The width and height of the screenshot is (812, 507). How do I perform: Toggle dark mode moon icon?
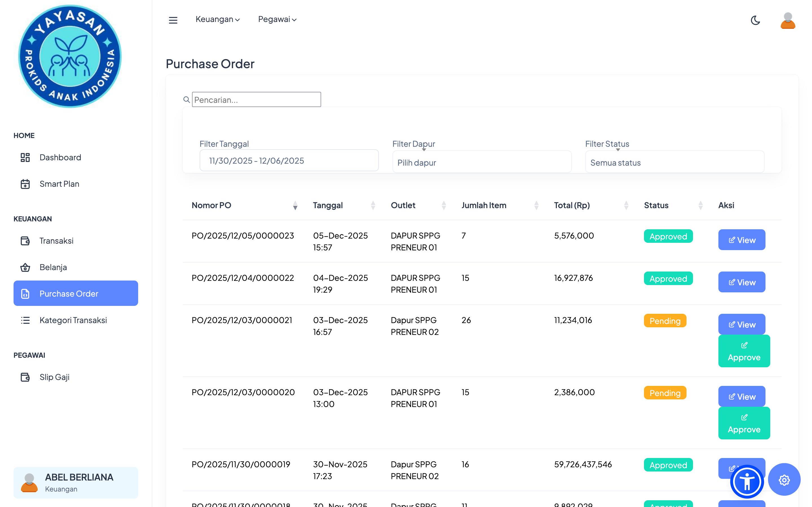pos(755,20)
